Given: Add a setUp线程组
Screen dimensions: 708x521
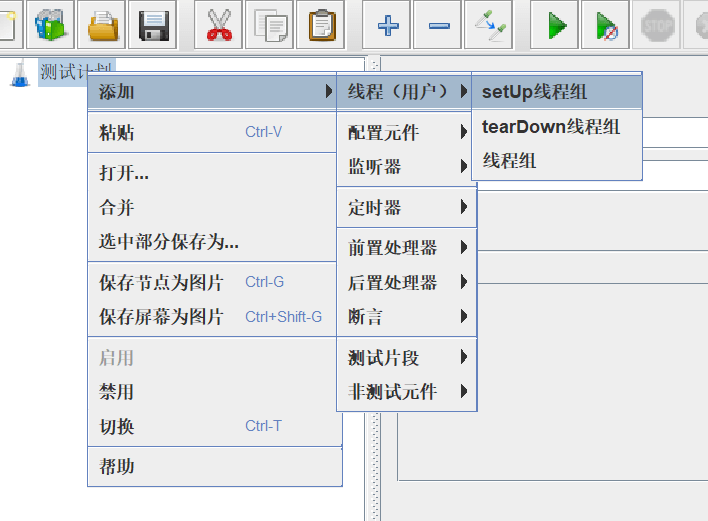Looking at the screenshot, I should tap(557, 92).
